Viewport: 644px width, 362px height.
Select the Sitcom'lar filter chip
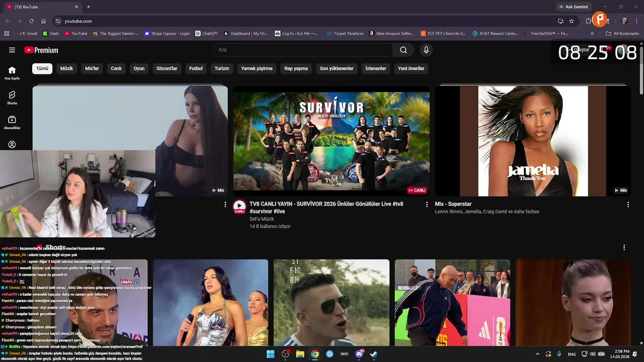[167, 68]
